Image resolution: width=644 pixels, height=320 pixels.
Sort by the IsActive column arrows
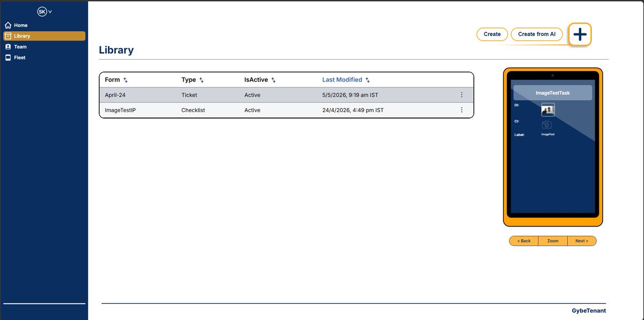[273, 80]
